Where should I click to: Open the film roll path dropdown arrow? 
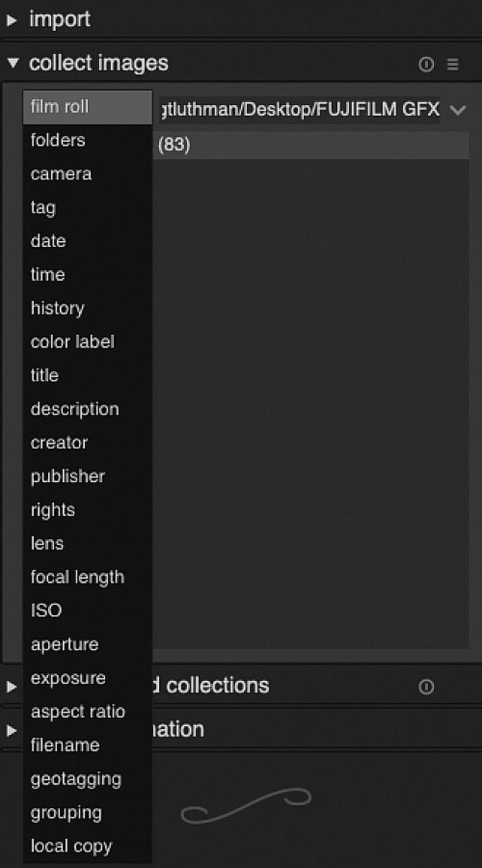[x=458, y=110]
